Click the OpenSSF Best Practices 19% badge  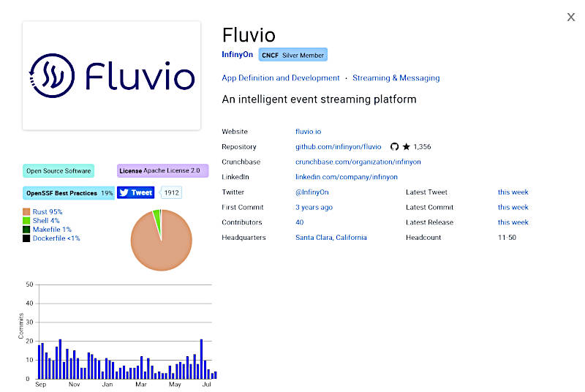point(69,193)
